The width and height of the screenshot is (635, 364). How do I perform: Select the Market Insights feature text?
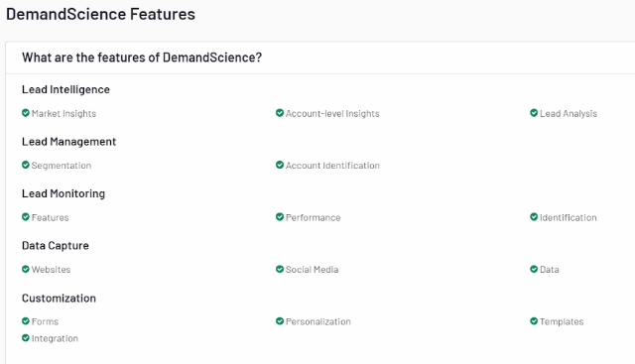tap(63, 114)
